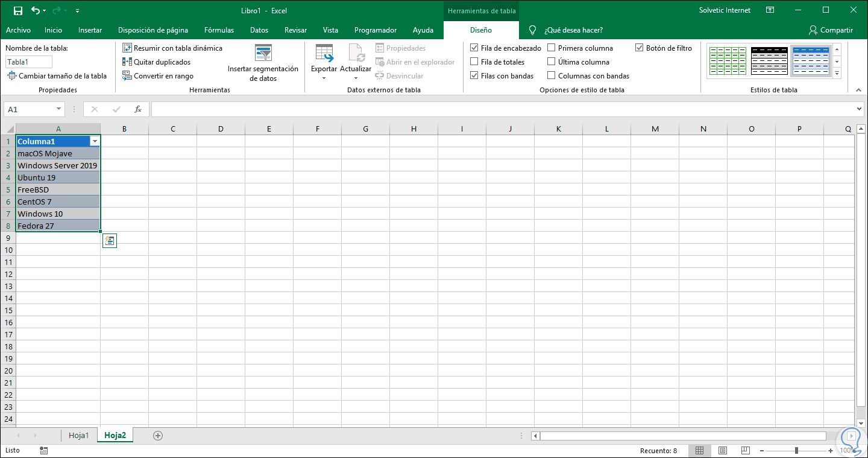Expand the table styles gallery
This screenshot has width=868, height=458.
click(x=837, y=74)
